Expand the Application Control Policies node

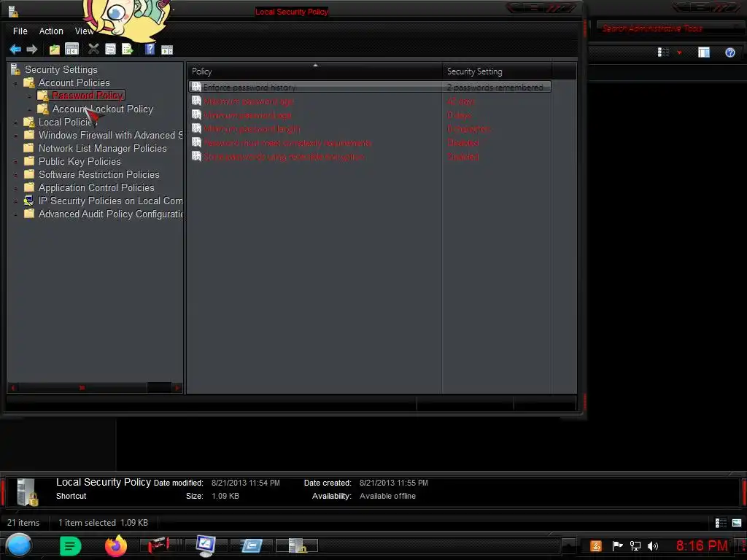(16, 188)
